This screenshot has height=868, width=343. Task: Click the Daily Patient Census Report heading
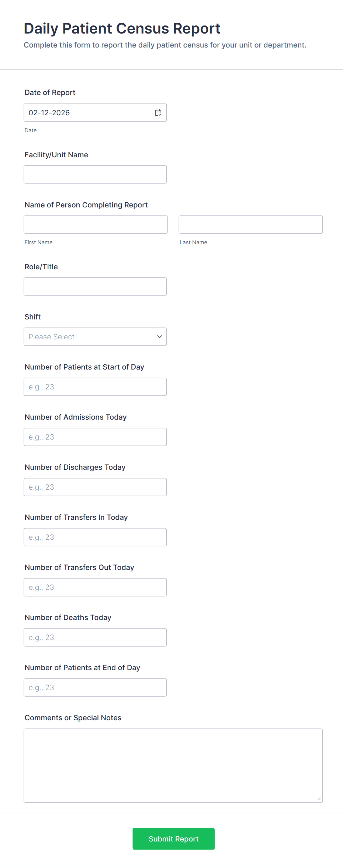click(122, 29)
